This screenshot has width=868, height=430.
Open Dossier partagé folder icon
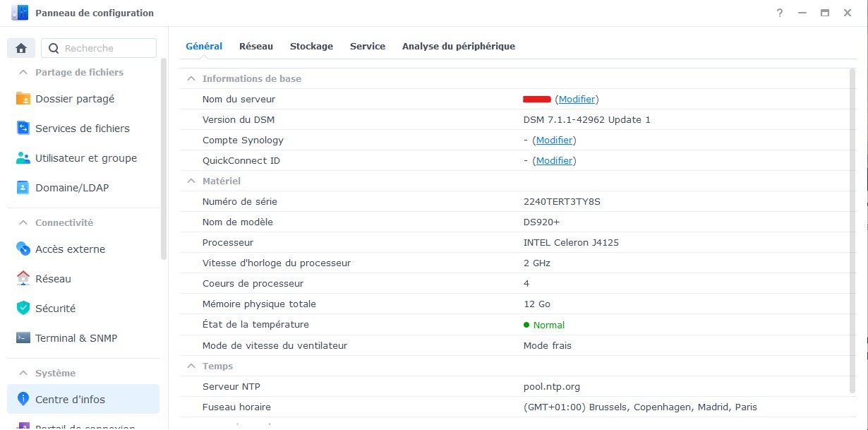point(23,99)
